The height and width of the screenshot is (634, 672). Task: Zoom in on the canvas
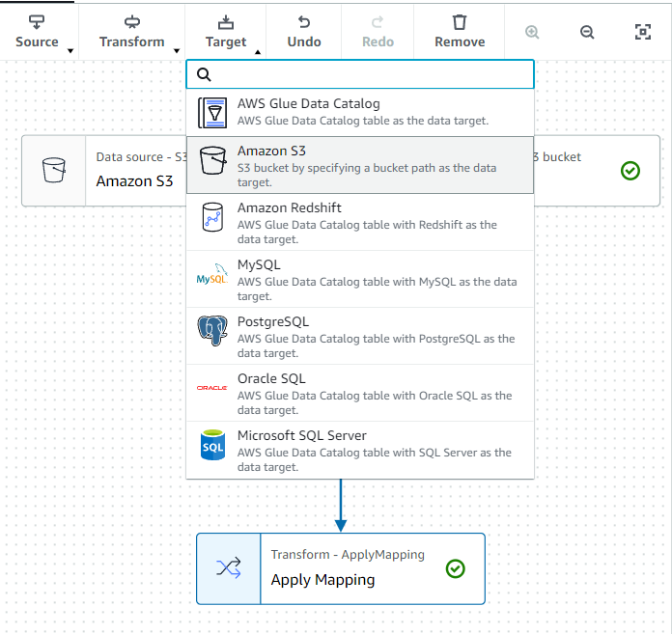point(532,32)
